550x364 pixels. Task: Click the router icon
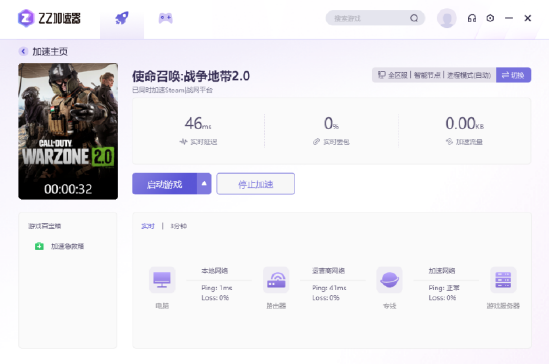click(276, 280)
